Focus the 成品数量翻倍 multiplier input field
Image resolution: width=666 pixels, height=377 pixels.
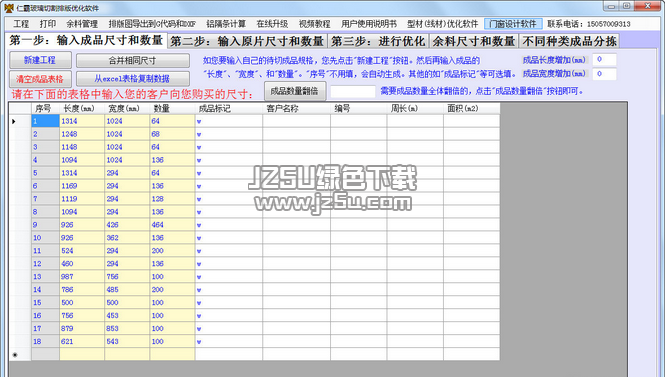(x=353, y=91)
